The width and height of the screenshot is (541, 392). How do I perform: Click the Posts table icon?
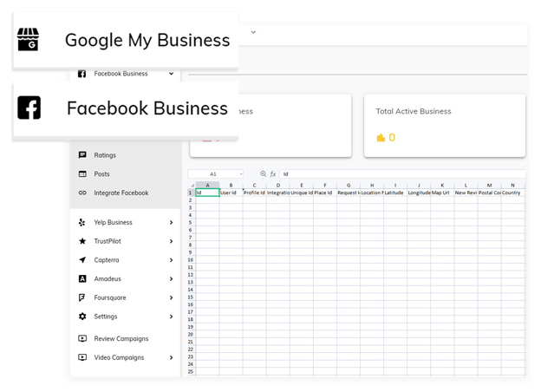coord(82,174)
